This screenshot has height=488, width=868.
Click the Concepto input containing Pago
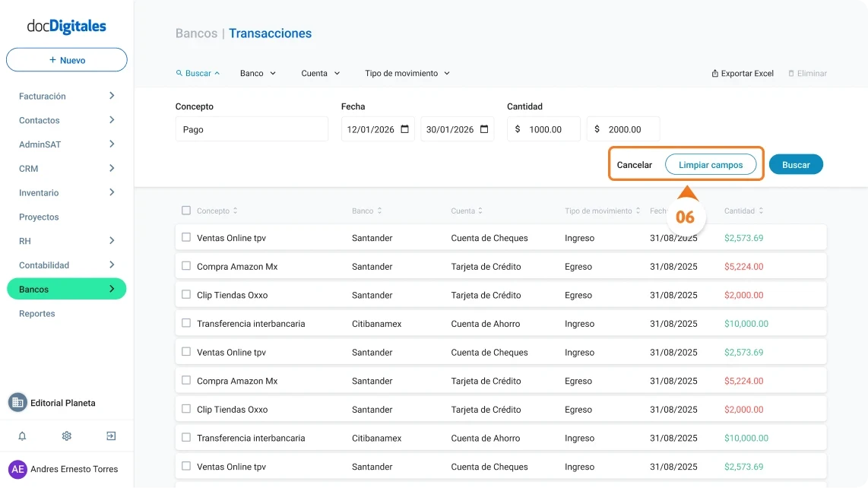tap(252, 128)
